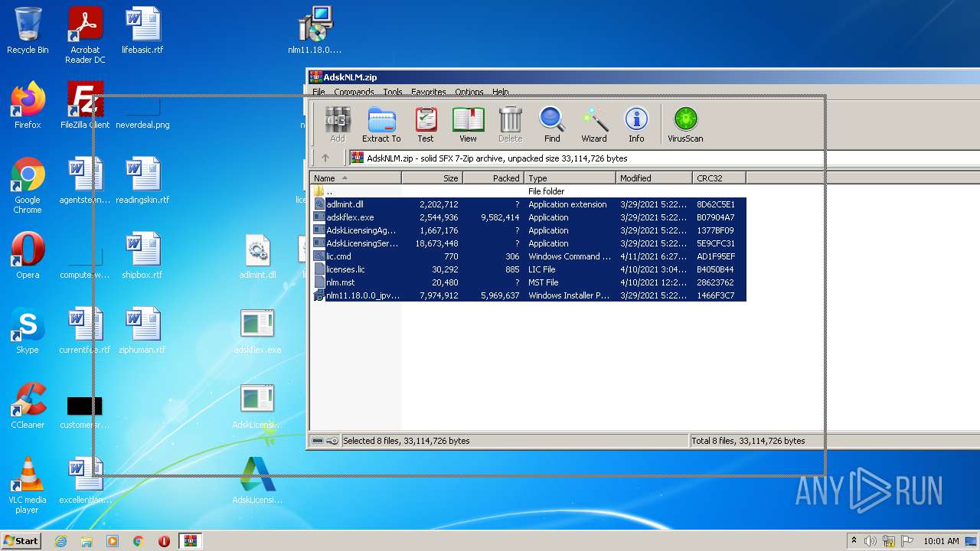980x551 pixels.
Task: Select adlmint.dll in archive list
Action: click(x=528, y=204)
